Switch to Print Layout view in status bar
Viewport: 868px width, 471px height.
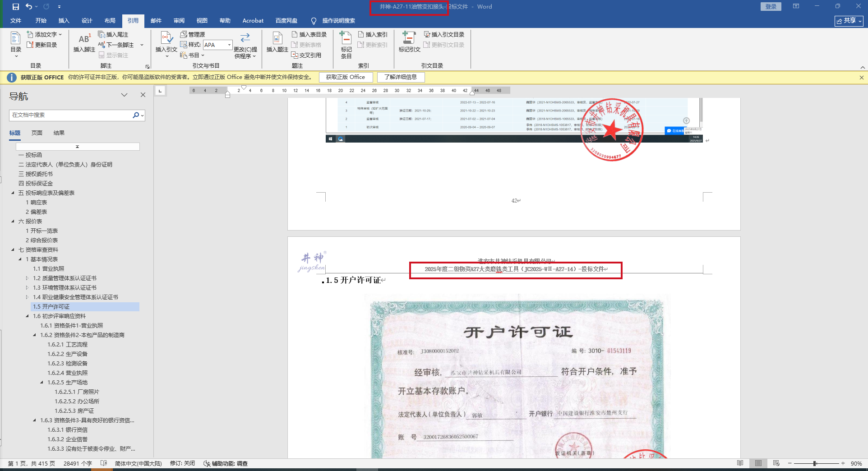pyautogui.click(x=758, y=463)
